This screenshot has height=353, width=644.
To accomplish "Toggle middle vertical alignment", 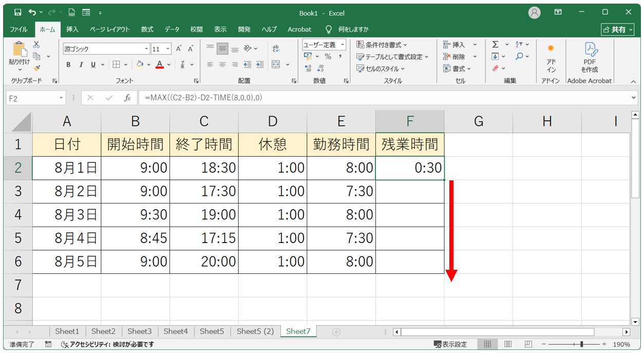I will (x=222, y=49).
